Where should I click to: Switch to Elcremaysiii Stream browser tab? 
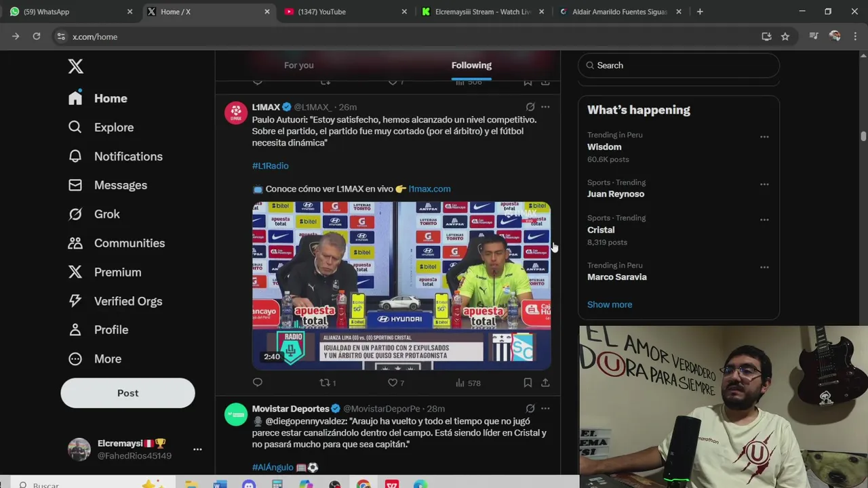pyautogui.click(x=481, y=12)
